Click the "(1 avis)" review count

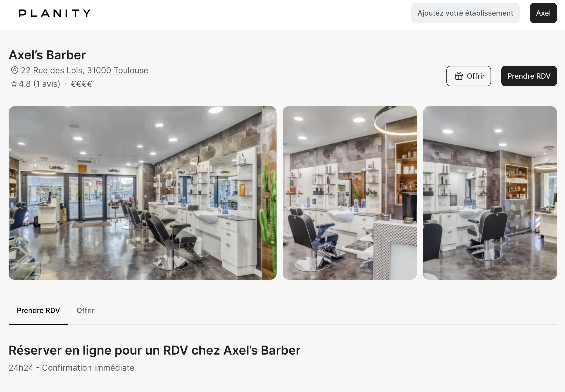click(47, 84)
